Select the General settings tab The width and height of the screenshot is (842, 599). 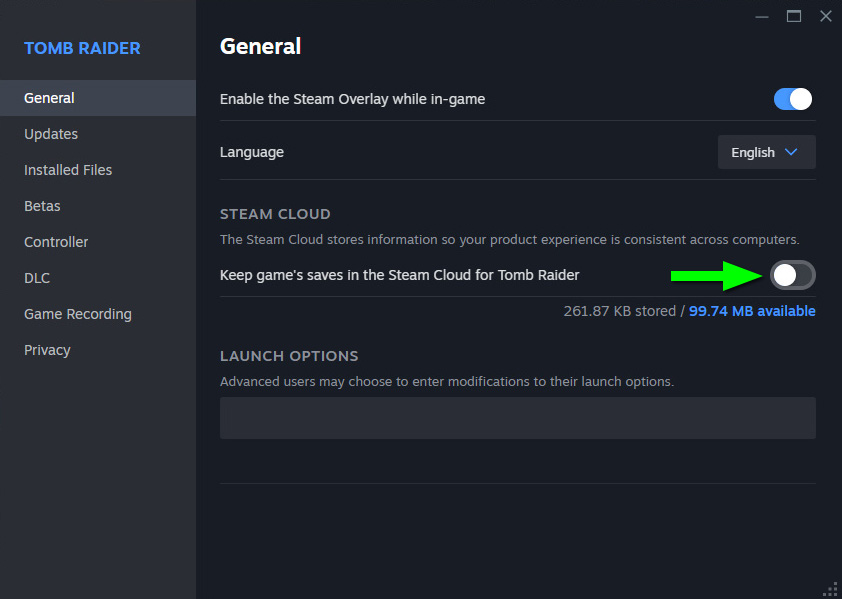49,98
